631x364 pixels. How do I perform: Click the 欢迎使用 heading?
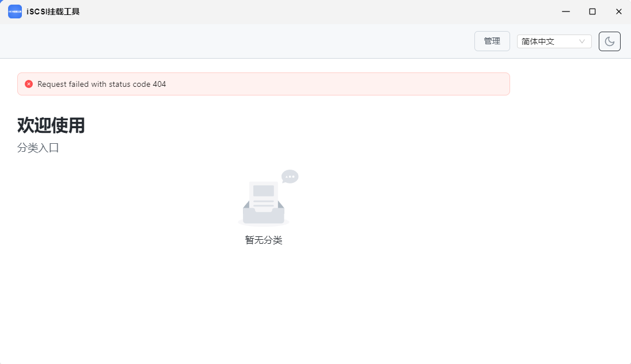pos(51,125)
